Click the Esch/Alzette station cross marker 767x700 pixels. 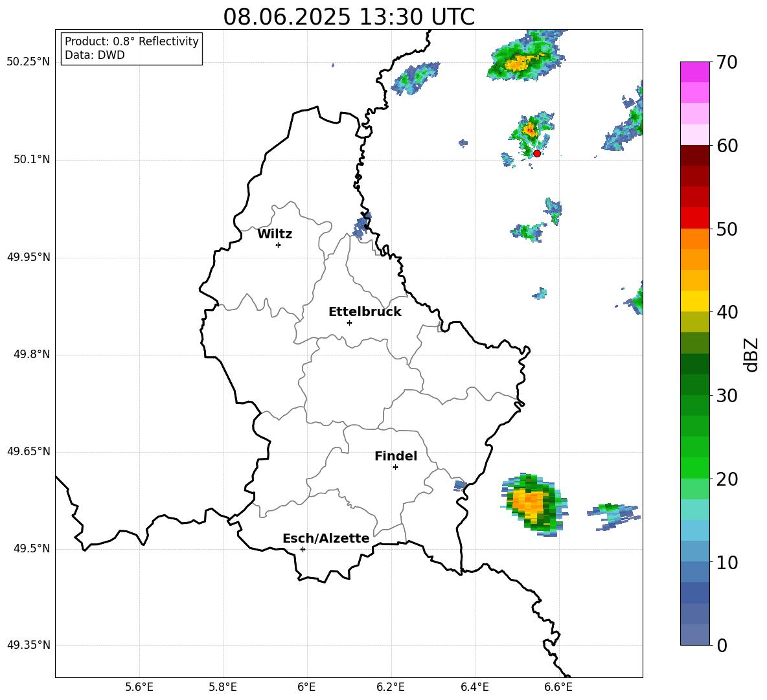tap(303, 549)
